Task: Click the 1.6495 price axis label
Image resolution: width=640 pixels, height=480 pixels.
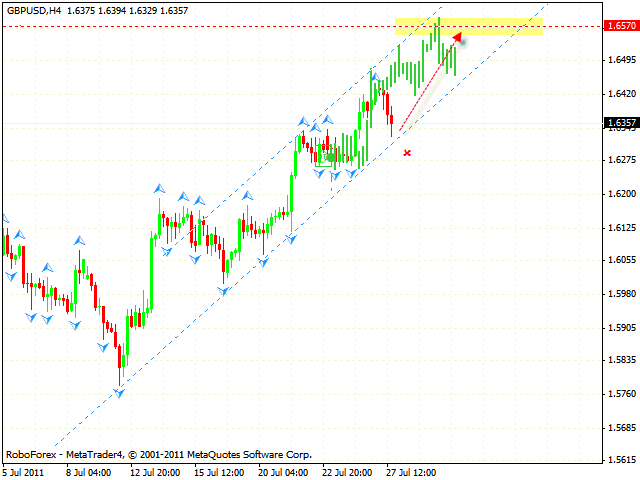Action: click(622, 60)
